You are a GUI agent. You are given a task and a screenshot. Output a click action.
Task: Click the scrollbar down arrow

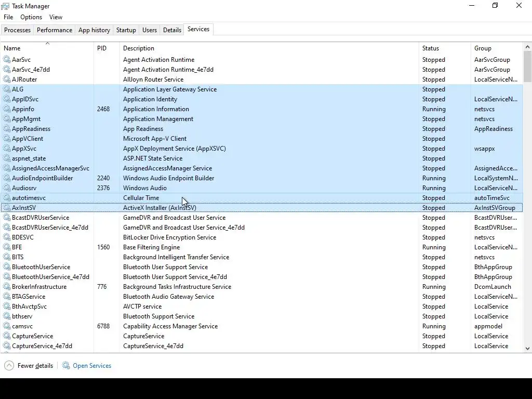click(527, 349)
